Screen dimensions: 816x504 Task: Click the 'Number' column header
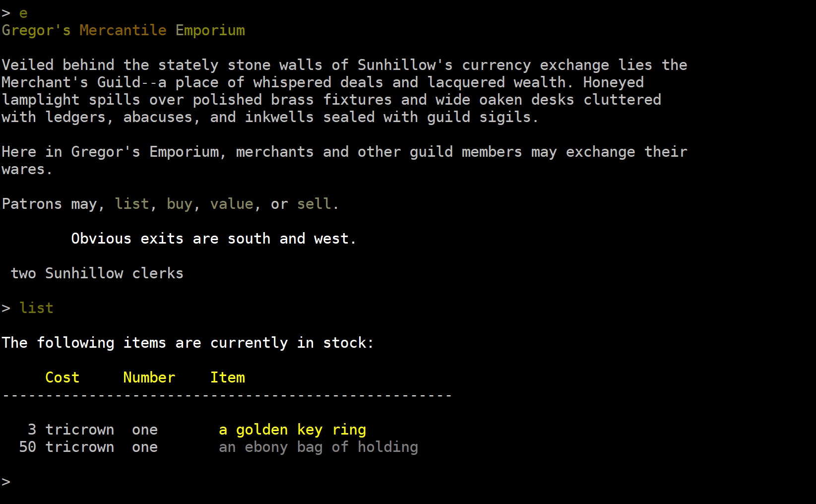click(149, 378)
